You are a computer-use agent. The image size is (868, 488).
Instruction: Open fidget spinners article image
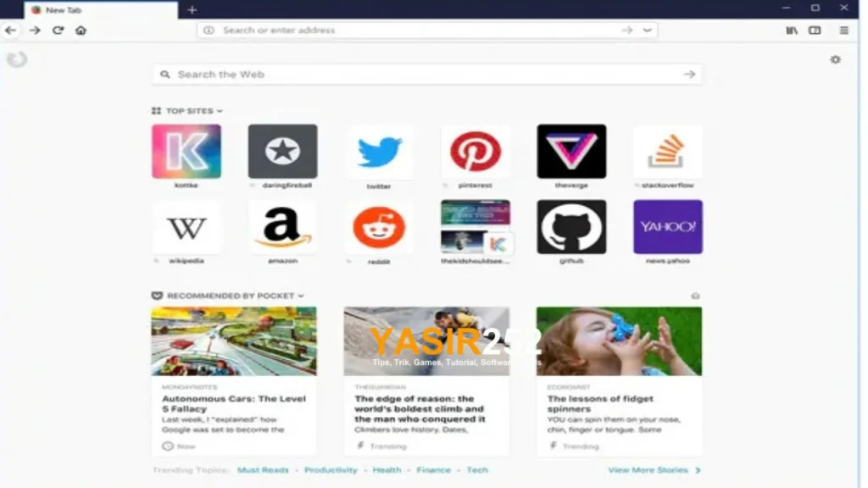(619, 341)
